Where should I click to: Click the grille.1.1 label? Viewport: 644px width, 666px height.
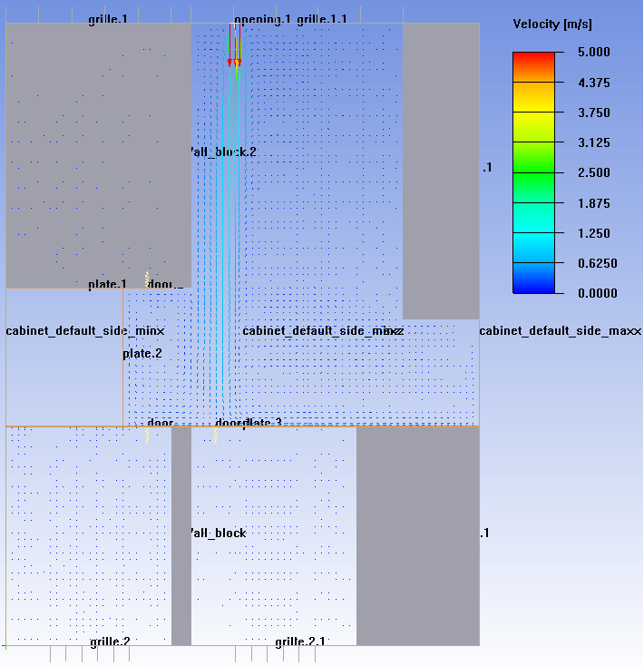322,19
